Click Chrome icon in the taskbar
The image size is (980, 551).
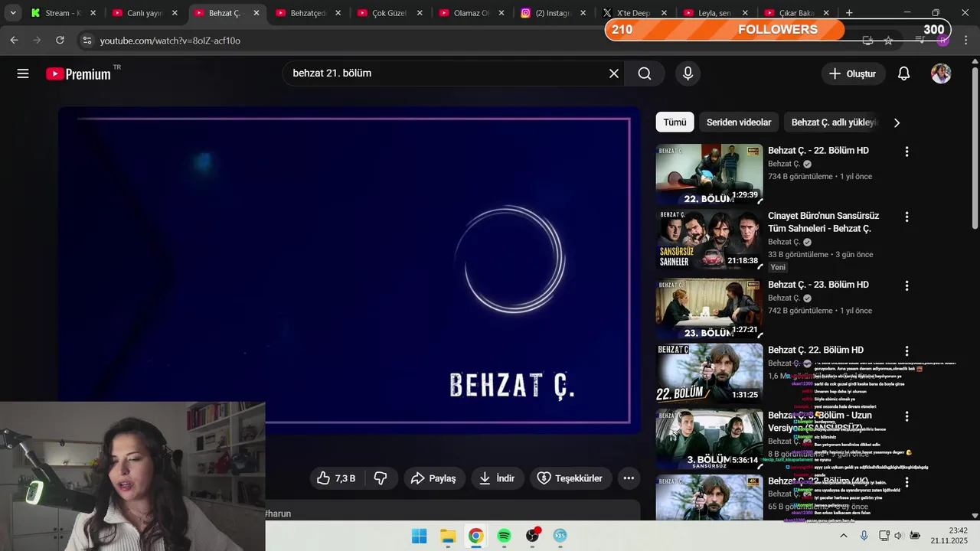475,536
